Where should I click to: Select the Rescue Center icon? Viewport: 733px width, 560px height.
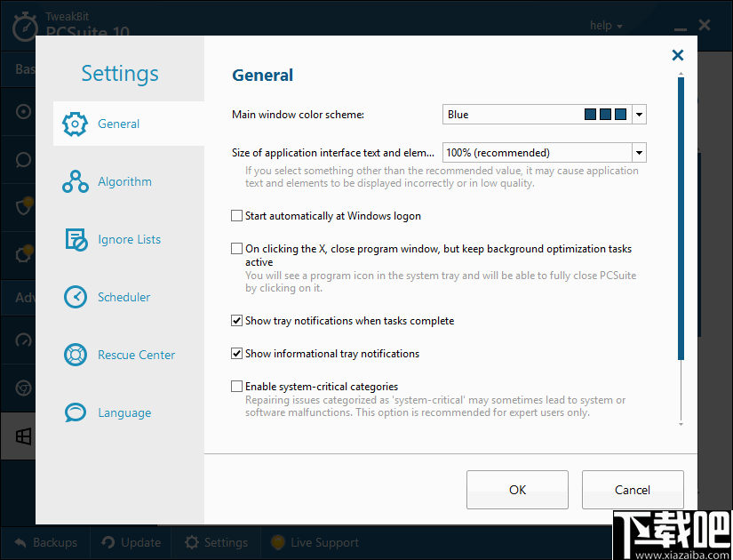pos(77,355)
